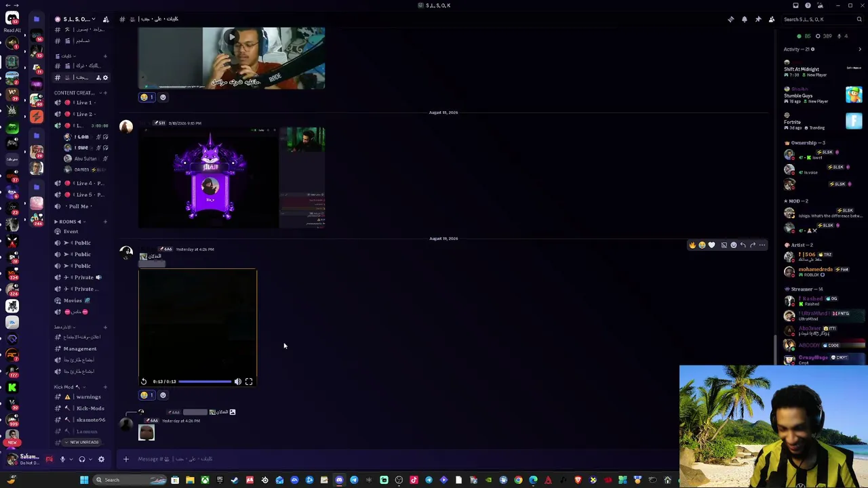The width and height of the screenshot is (868, 488).
Task: Open microphone input options dropdown arrow
Action: [x=71, y=459]
